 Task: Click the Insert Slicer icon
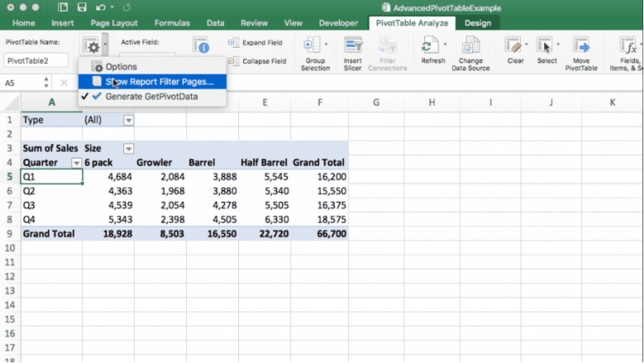pos(353,46)
